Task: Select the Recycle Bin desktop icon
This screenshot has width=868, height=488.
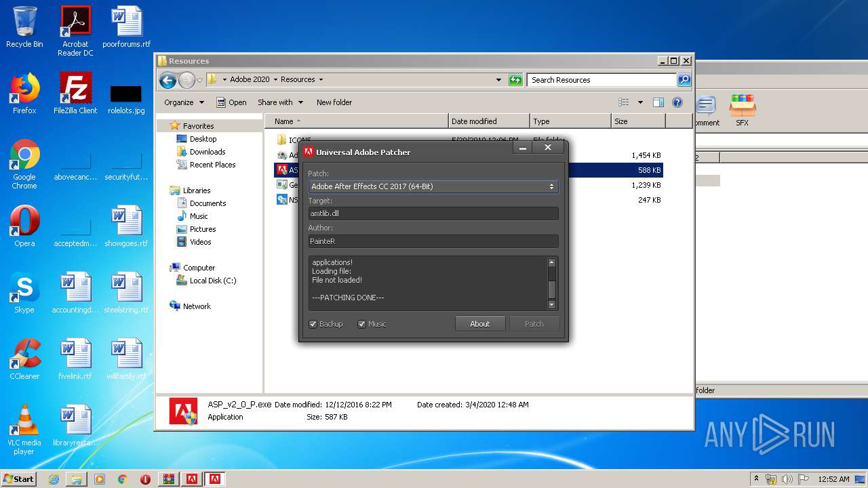Action: [x=24, y=27]
